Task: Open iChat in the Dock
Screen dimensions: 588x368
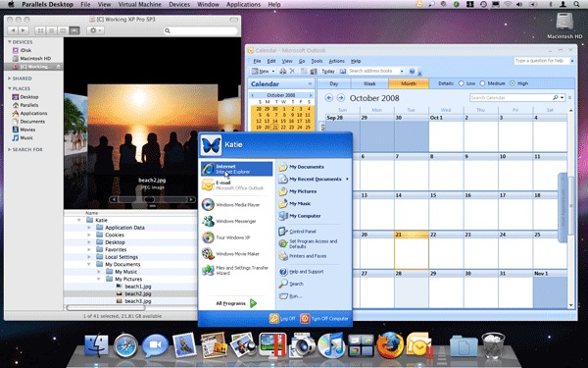Action: coord(155,345)
